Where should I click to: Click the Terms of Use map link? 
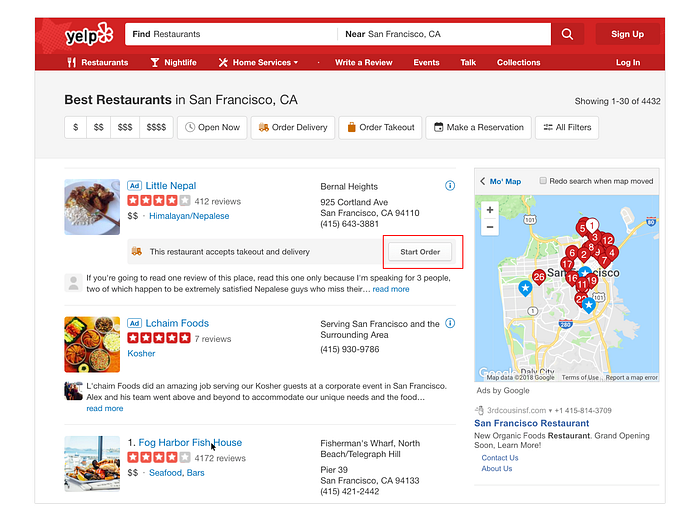pyautogui.click(x=580, y=378)
